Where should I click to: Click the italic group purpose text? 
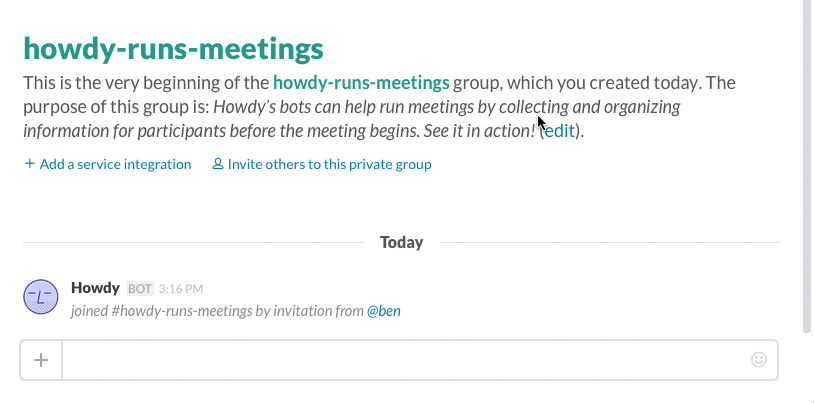point(352,118)
